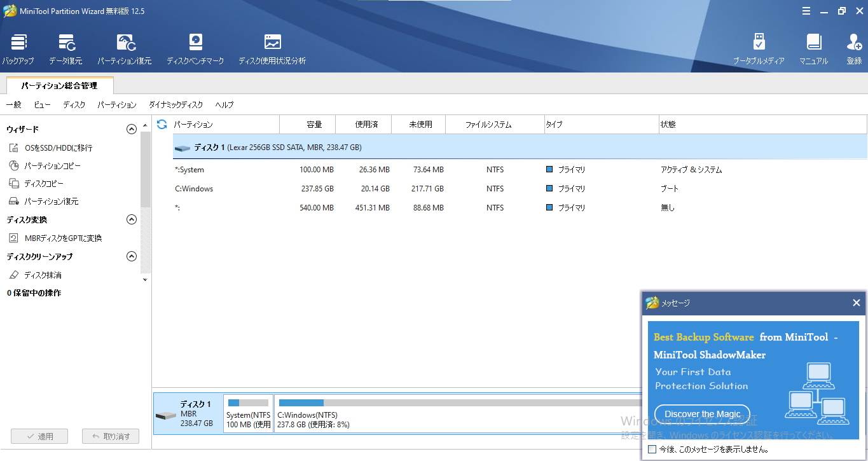Image resolution: width=868 pixels, height=461 pixels.
Task: Click the 取り消す undo button
Action: click(111, 436)
